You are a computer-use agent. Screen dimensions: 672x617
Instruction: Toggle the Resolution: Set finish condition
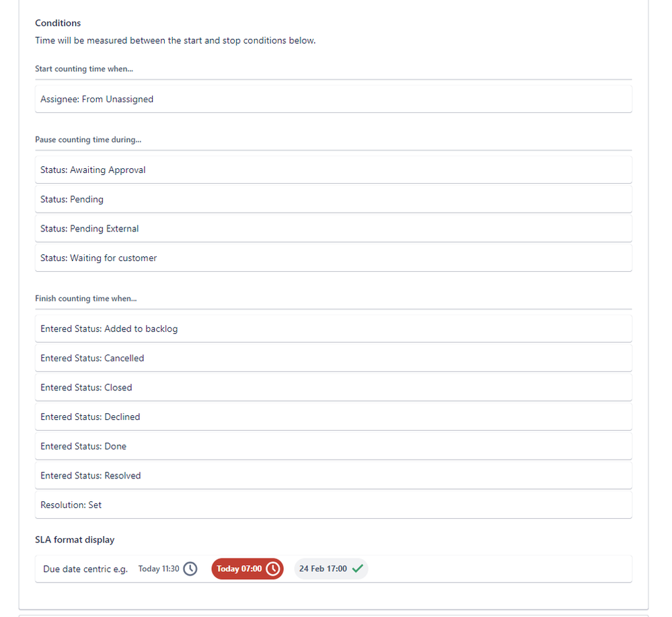pos(334,504)
